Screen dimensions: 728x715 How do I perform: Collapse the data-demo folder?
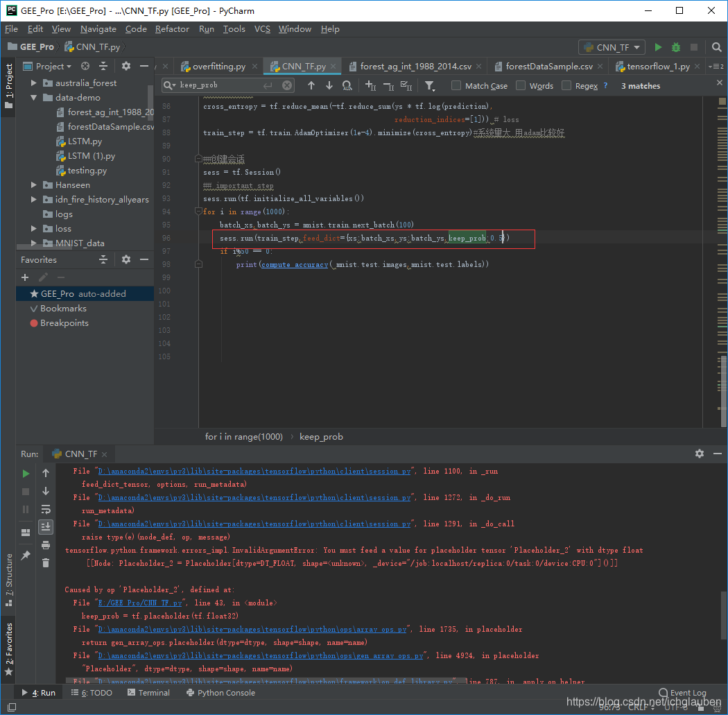point(33,98)
